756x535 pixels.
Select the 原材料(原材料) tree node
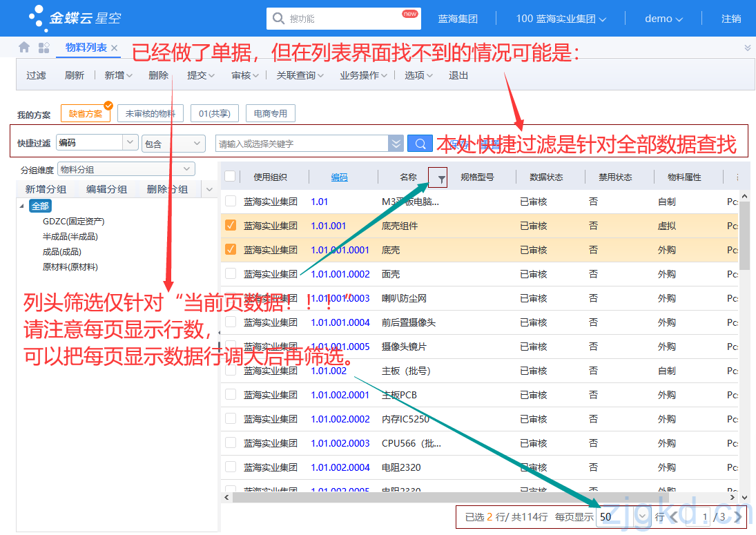pyautogui.click(x=70, y=267)
